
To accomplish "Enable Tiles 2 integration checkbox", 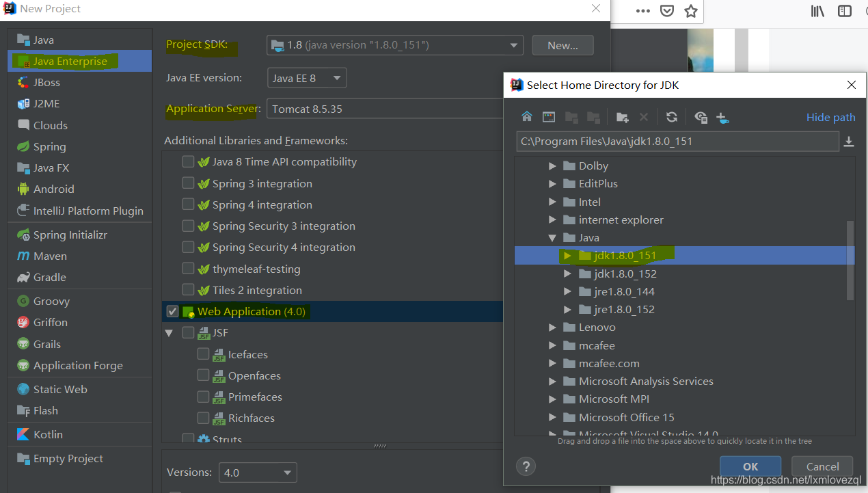I will 188,290.
